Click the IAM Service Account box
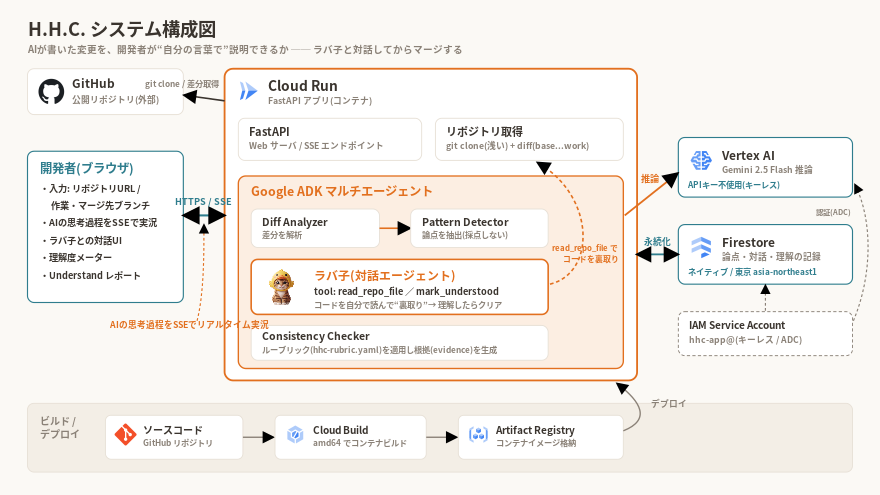Viewport: 880px width, 495px height. [766, 333]
